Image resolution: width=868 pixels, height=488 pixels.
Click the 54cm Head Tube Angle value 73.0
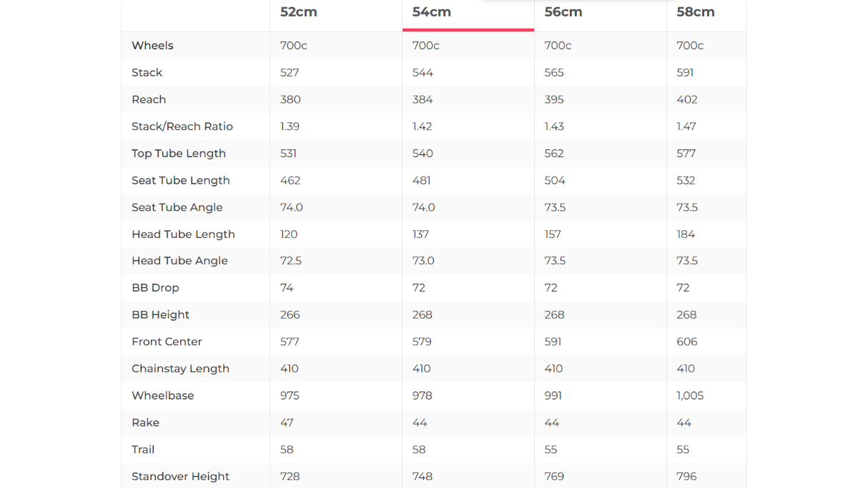click(x=423, y=261)
